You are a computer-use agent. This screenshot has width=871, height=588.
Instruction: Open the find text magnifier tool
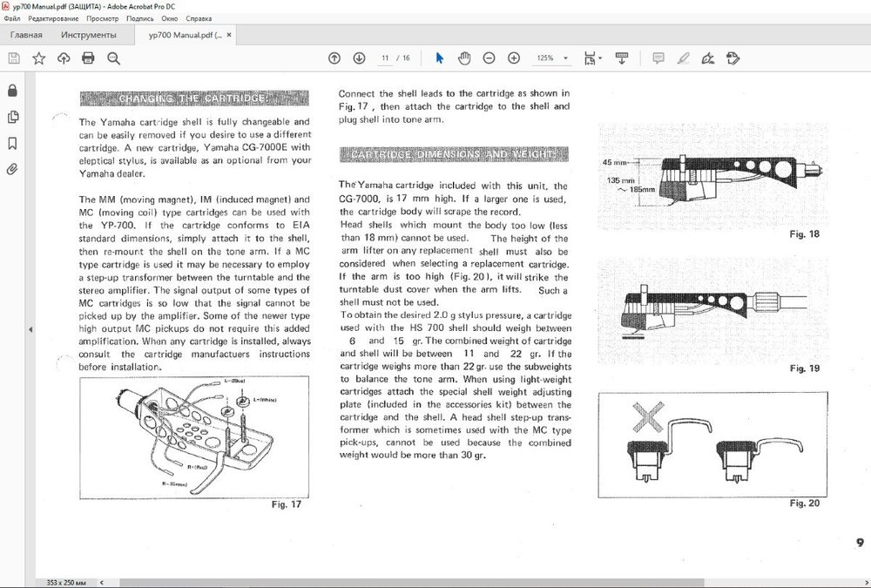113,58
